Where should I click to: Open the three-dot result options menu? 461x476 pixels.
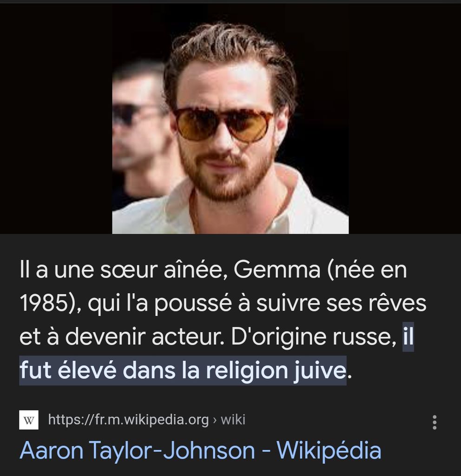(x=435, y=422)
